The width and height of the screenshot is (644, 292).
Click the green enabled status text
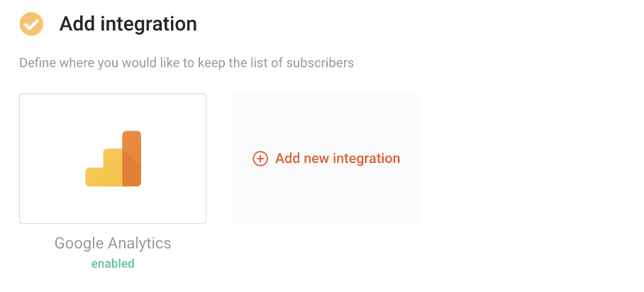coord(113,263)
